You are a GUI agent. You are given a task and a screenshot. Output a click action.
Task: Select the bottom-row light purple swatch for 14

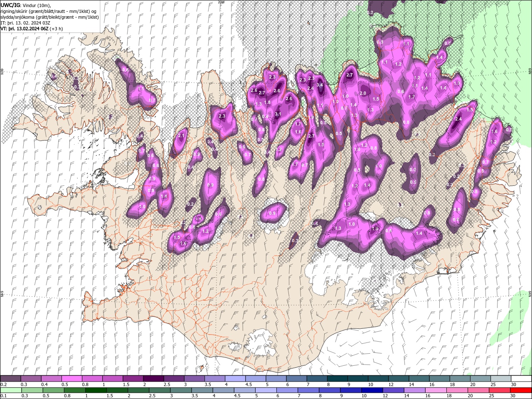[415, 390]
